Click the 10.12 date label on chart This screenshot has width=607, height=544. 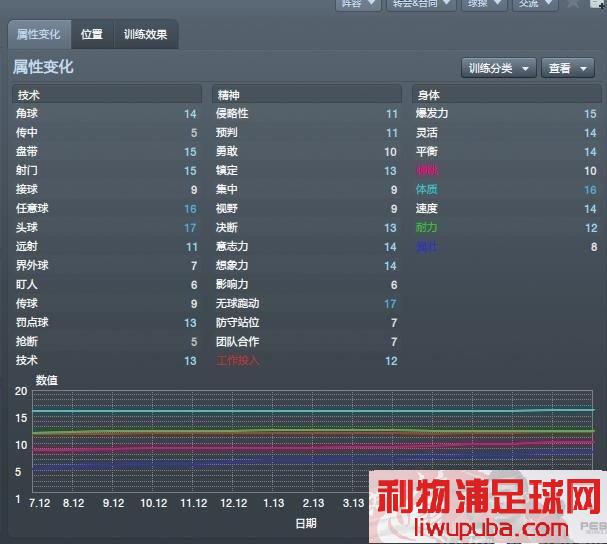[154, 503]
